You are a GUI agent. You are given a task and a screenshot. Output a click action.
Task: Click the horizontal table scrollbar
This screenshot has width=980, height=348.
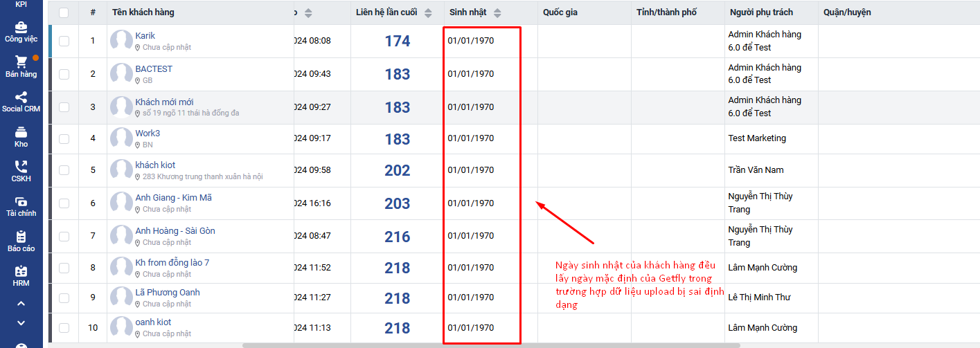[490, 345]
